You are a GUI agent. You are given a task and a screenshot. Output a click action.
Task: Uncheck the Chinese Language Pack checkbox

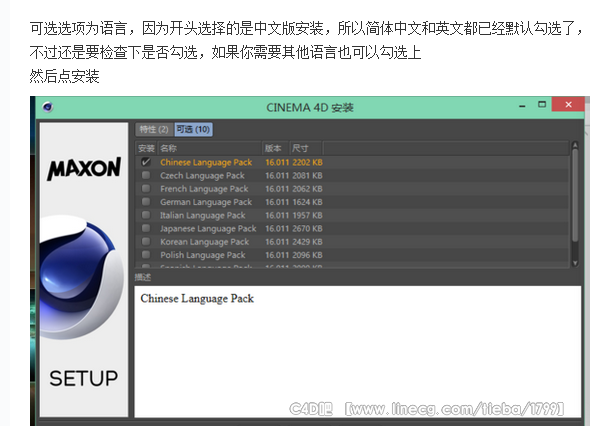(146, 162)
